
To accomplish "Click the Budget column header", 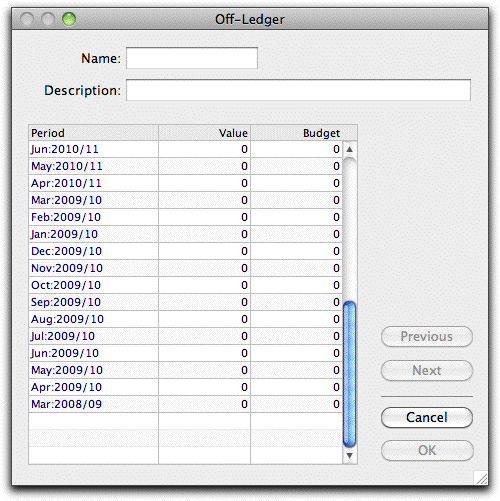I will pos(304,133).
